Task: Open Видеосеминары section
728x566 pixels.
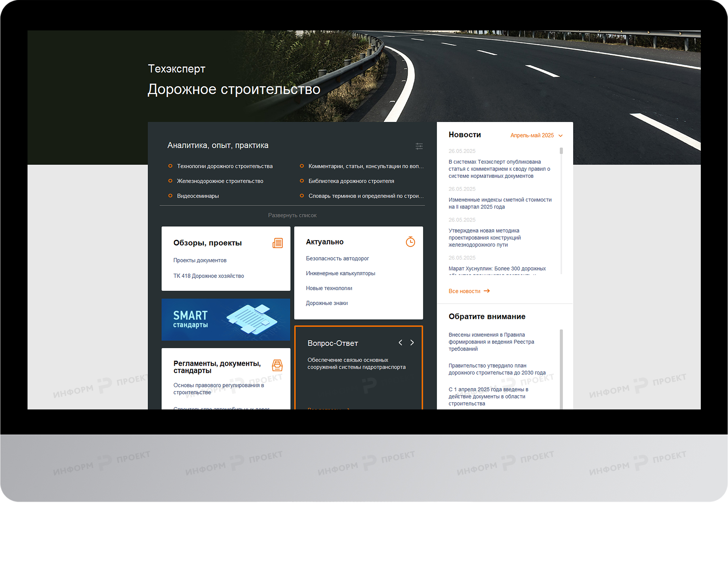Action: (x=198, y=196)
